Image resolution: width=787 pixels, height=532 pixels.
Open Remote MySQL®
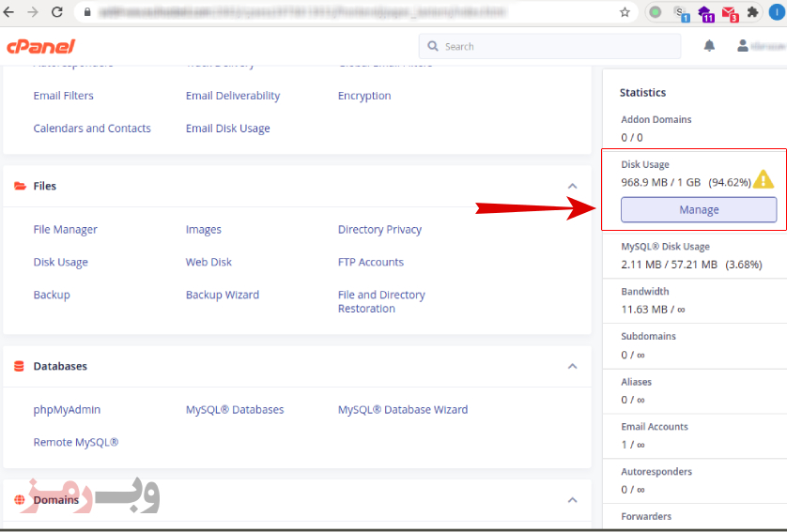pos(76,442)
